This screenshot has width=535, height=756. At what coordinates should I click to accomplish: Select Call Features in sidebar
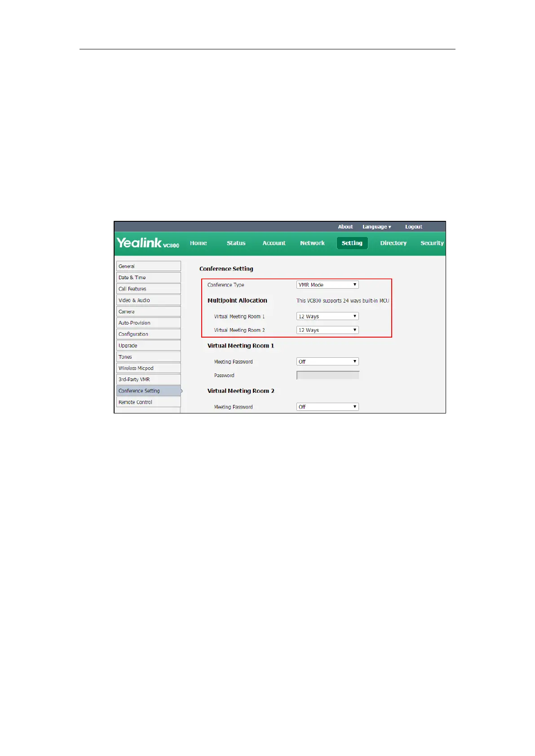click(149, 289)
